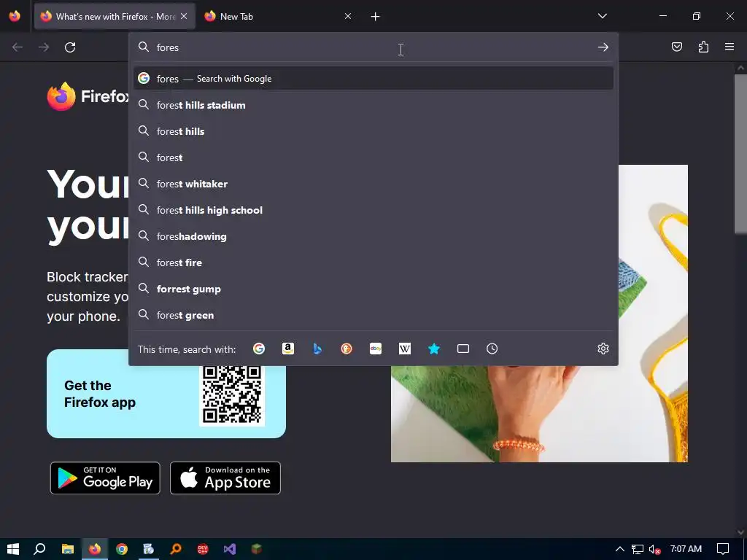
Task: Show hidden system tray icons
Action: (x=620, y=549)
